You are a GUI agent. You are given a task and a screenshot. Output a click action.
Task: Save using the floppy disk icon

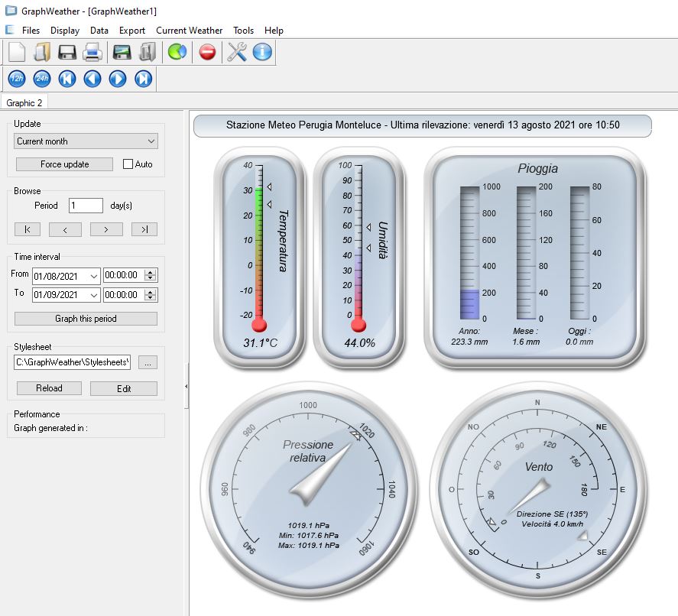67,52
